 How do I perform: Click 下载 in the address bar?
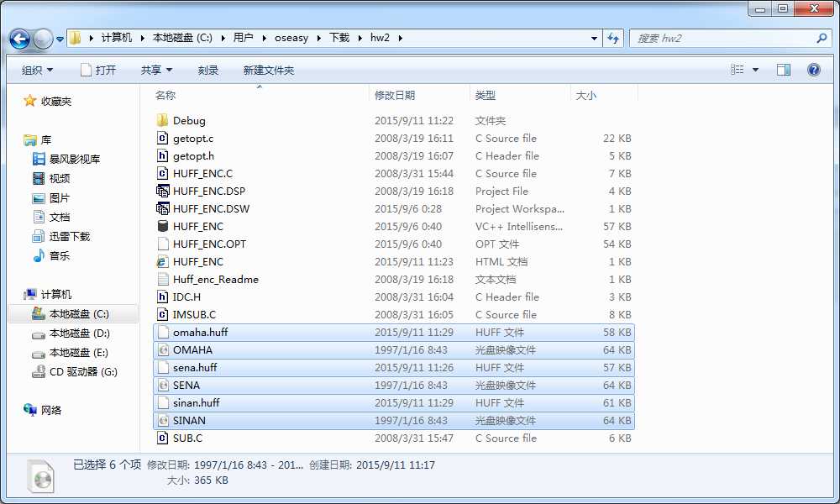(339, 38)
